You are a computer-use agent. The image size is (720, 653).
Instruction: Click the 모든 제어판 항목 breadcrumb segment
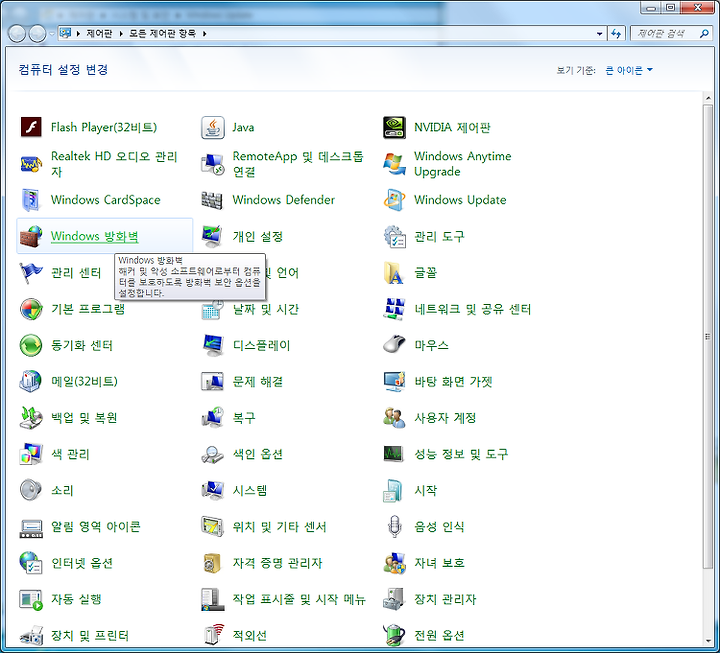(x=163, y=34)
